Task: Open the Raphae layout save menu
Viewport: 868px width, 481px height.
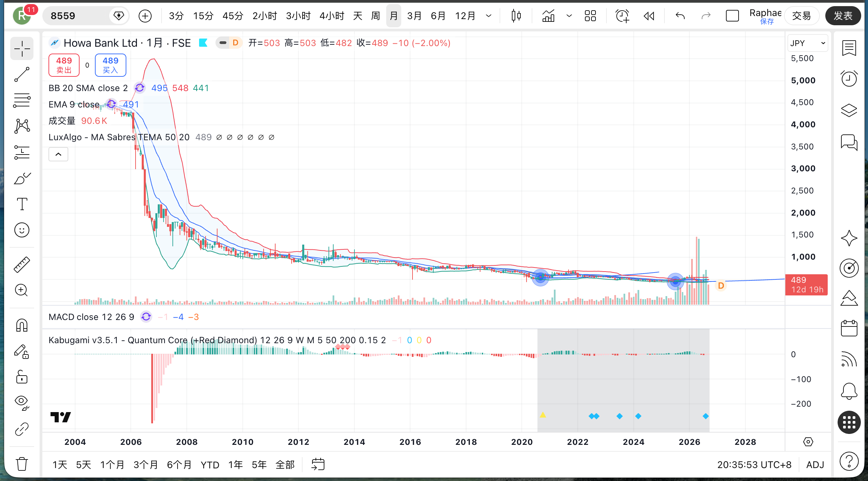Action: [x=765, y=16]
